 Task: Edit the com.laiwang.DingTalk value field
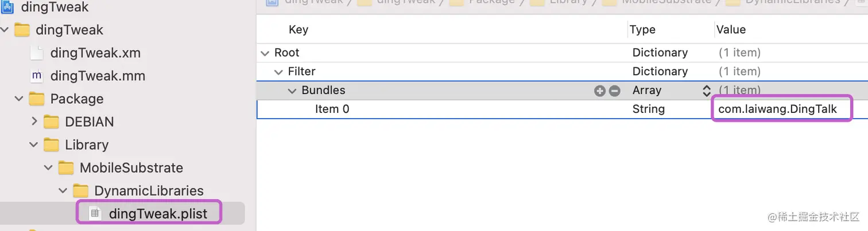coord(781,109)
